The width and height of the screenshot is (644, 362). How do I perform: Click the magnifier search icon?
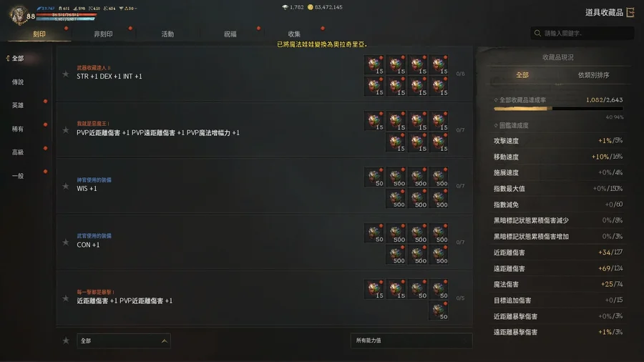point(537,33)
